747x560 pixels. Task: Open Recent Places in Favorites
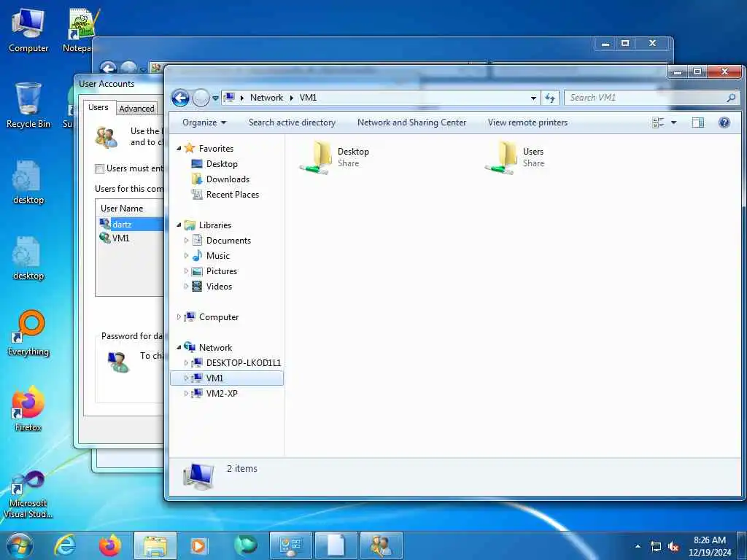233,194
